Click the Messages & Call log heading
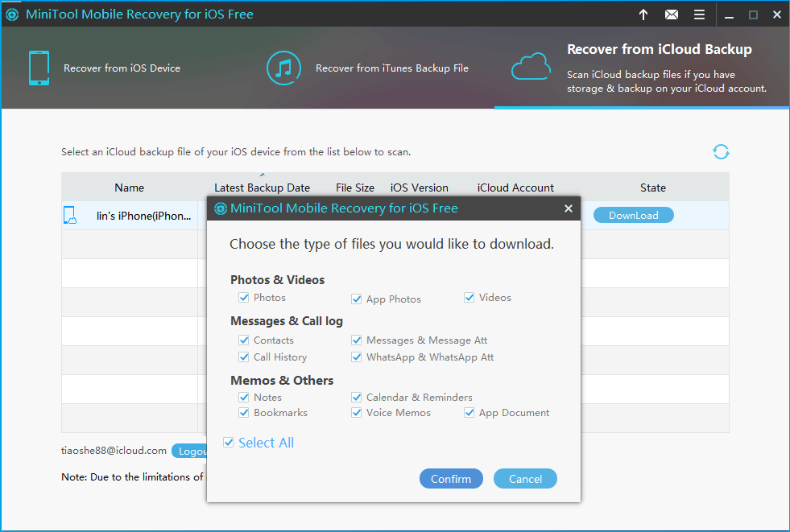 287,321
